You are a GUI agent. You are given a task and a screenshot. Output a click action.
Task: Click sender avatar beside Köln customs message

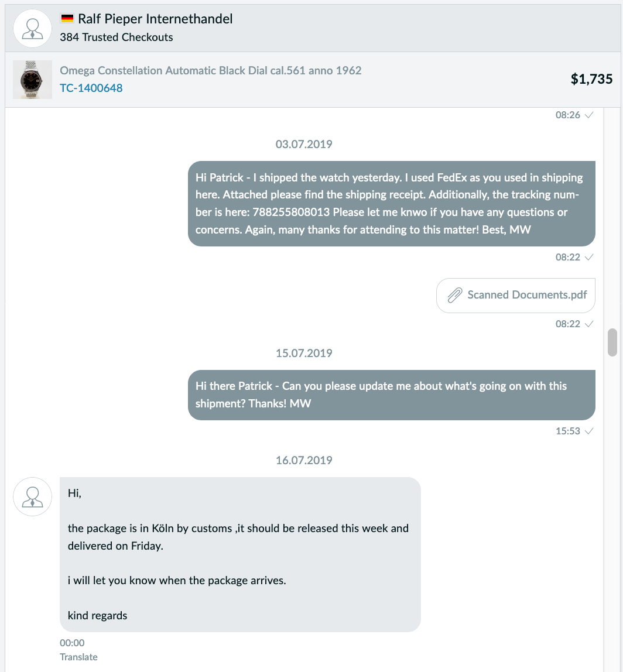click(32, 496)
